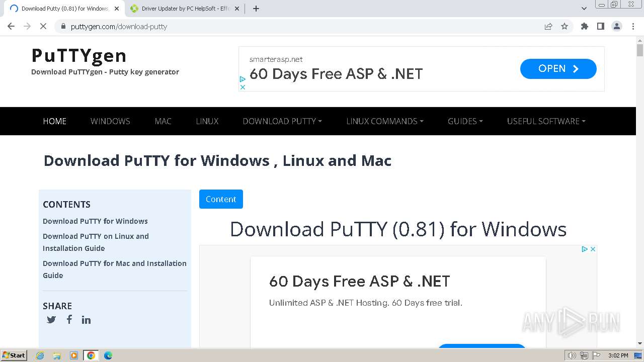
Task: Open the Windows Start button
Action: click(x=14, y=355)
